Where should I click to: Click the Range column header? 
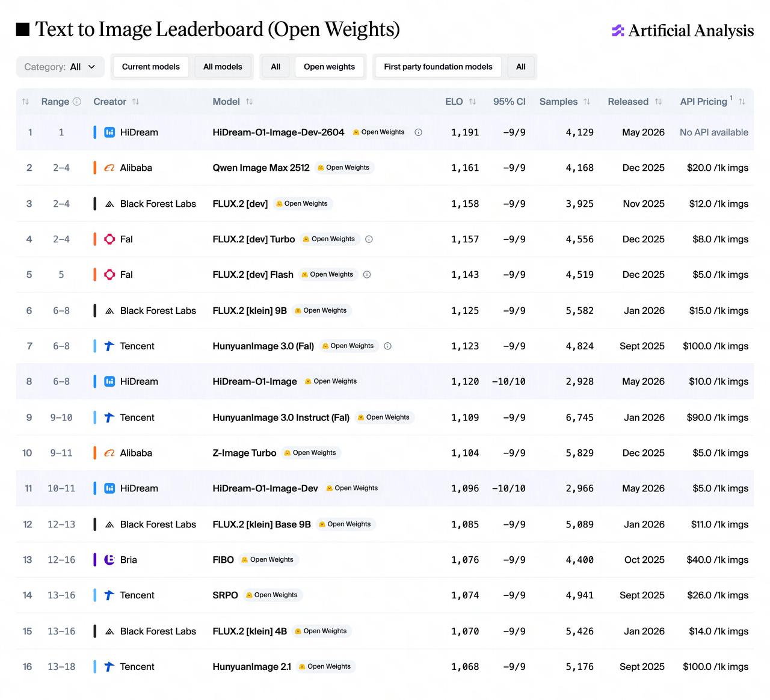55,102
